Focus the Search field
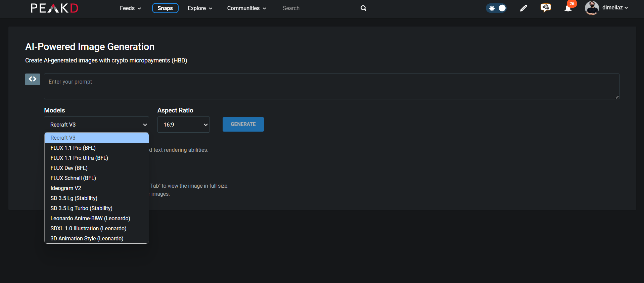The image size is (644, 283). point(321,8)
